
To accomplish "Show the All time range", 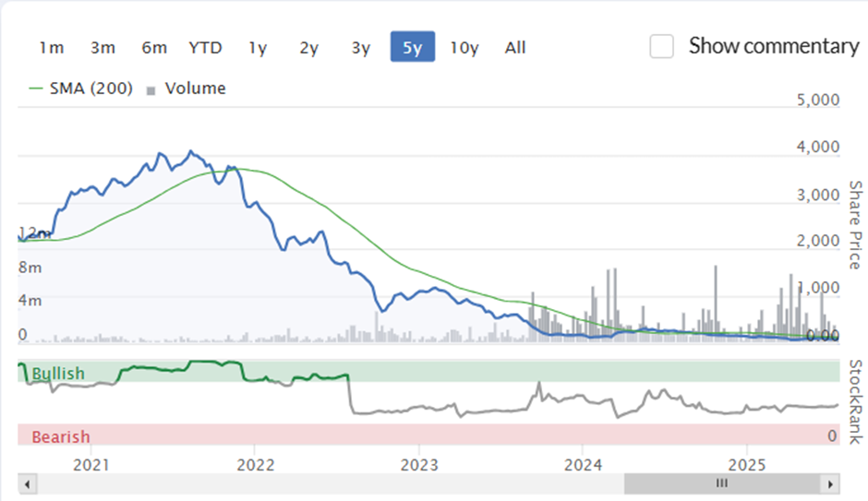I will click(515, 48).
